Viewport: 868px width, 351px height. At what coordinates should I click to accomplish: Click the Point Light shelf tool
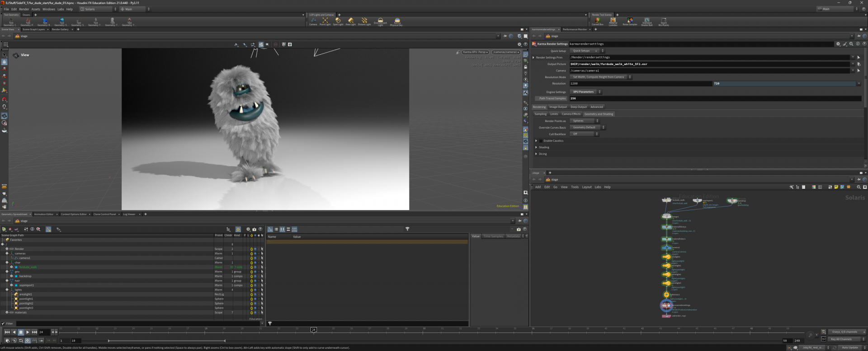(325, 21)
